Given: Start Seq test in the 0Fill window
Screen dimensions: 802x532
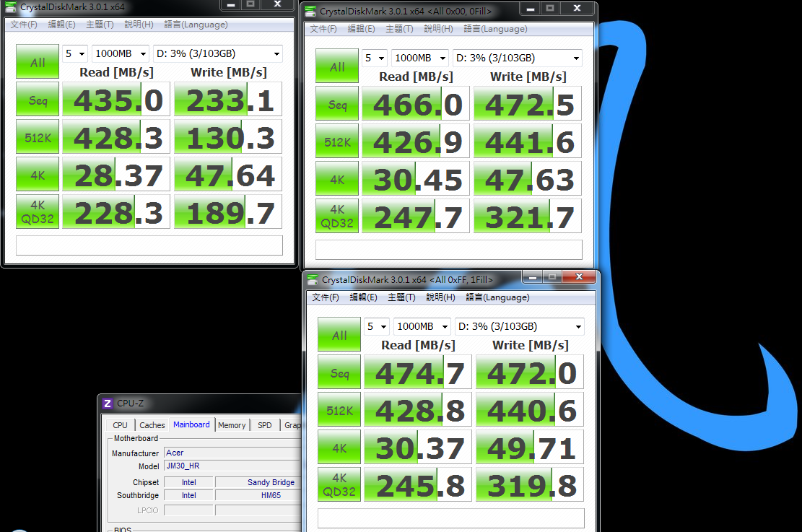Looking at the screenshot, I should (x=337, y=104).
